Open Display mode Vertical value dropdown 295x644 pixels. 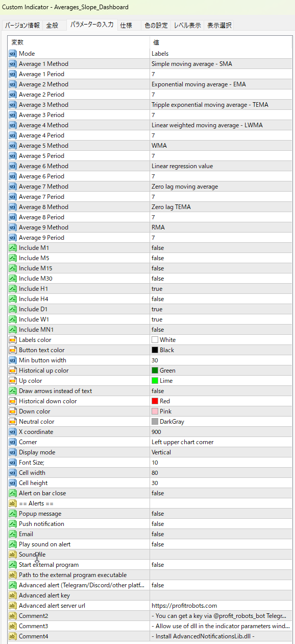(221, 452)
